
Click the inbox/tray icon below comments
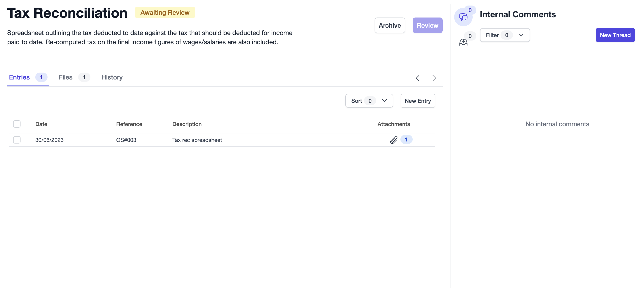[x=463, y=43]
